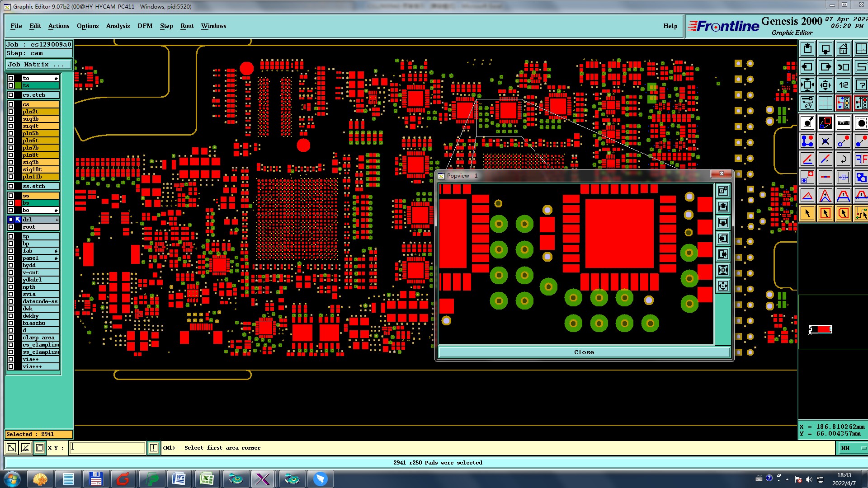Click the Home view icon
Image resolution: width=868 pixels, height=488 pixels.
[x=843, y=49]
